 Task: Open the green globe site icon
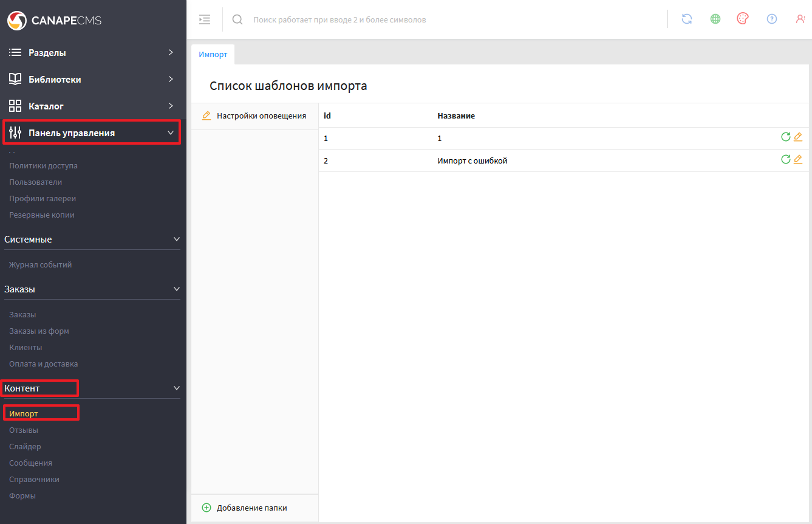pyautogui.click(x=715, y=19)
